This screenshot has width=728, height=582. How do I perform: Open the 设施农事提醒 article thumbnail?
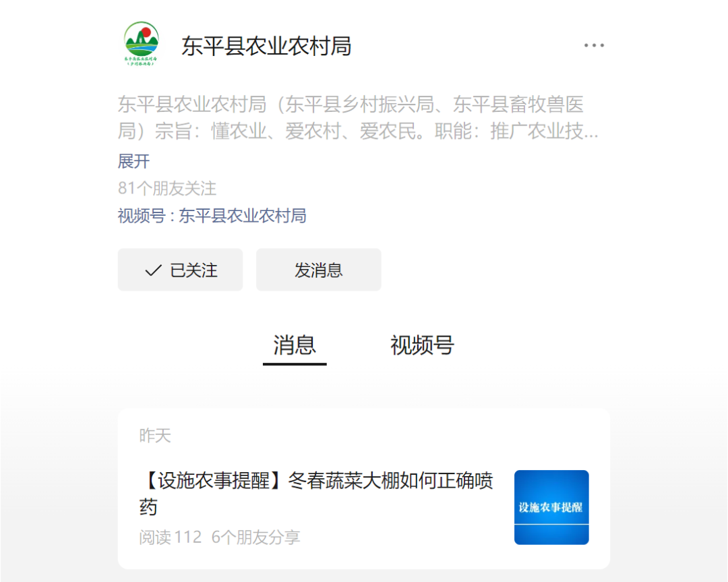click(x=551, y=507)
